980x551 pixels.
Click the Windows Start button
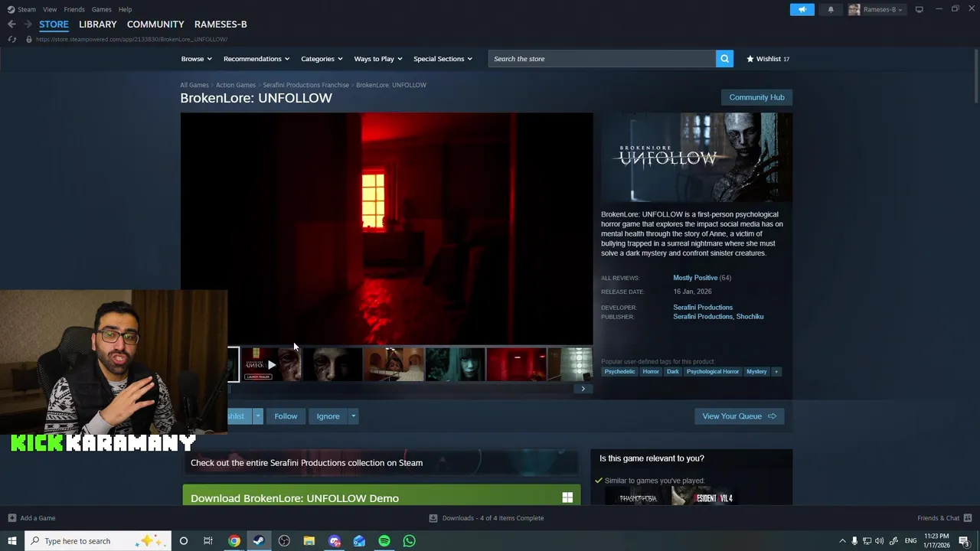[x=12, y=541]
